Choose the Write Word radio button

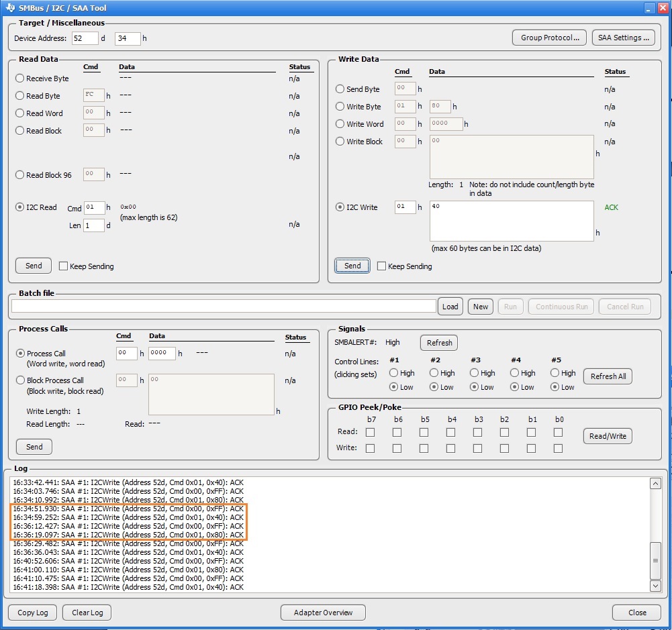[x=340, y=123]
